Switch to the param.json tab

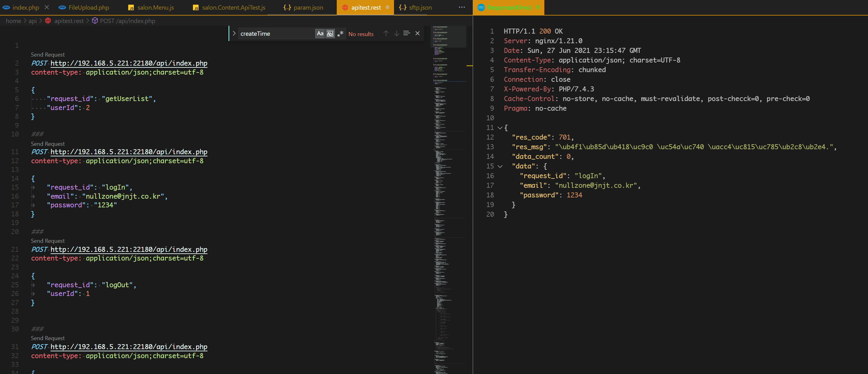308,7
